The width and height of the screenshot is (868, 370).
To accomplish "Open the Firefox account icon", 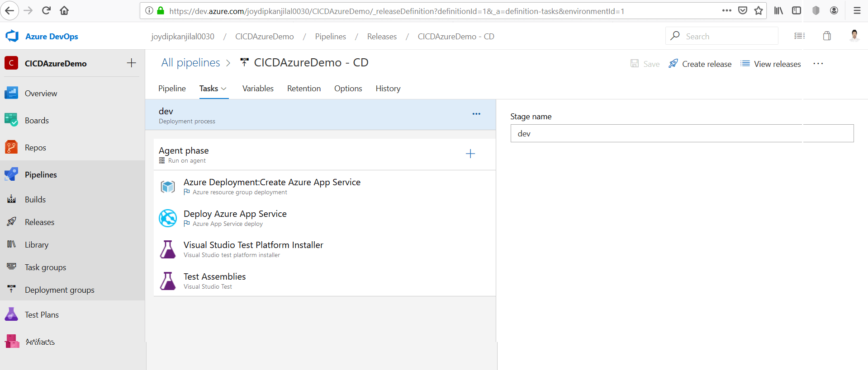I will click(834, 10).
